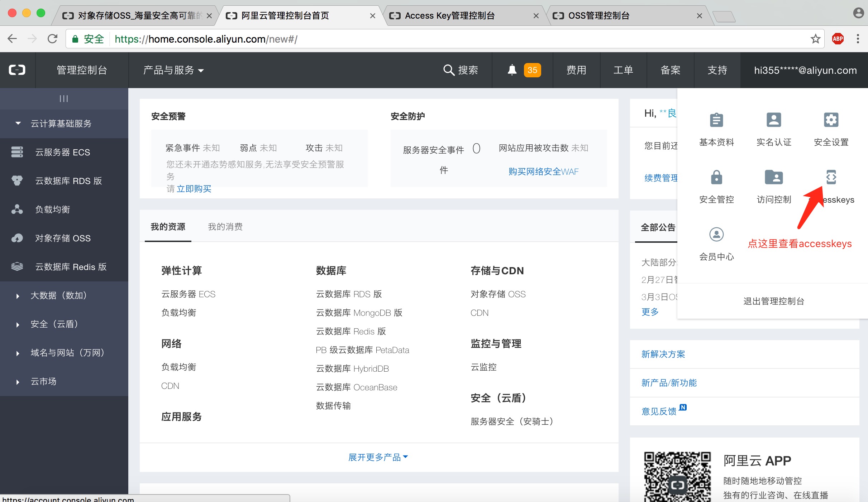Go back in browser history
This screenshot has height=502, width=868.
tap(12, 39)
